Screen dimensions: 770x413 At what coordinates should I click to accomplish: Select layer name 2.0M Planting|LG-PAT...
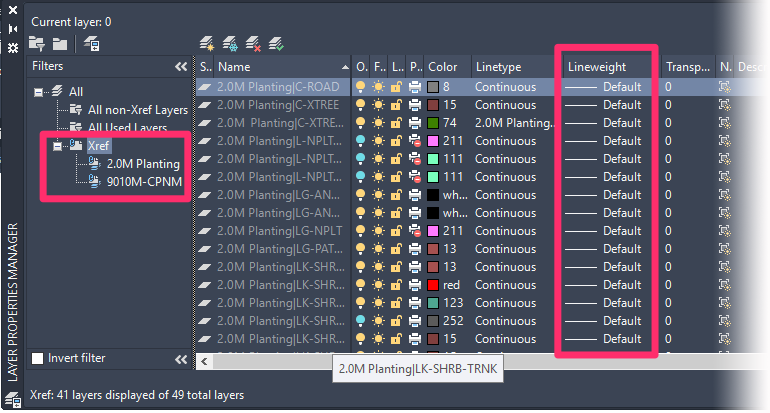point(280,249)
